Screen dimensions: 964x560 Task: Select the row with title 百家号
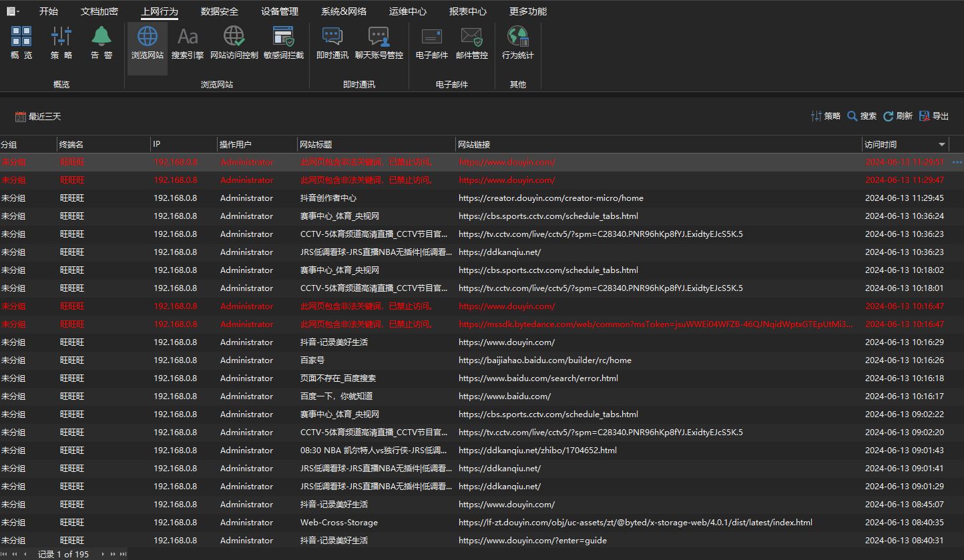pos(482,360)
